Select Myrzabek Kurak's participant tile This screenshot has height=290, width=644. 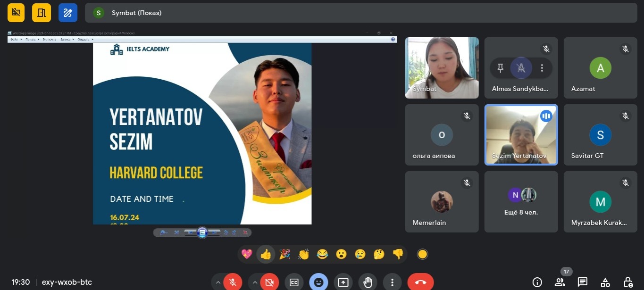pos(601,202)
